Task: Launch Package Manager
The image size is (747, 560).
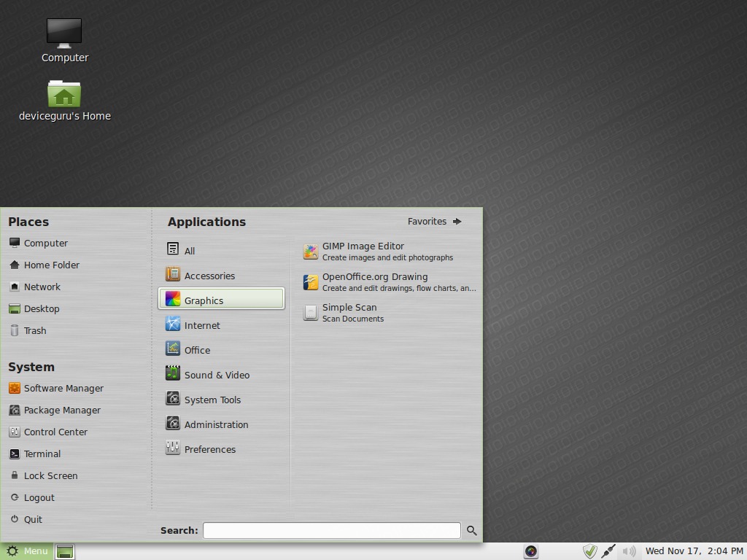Action: tap(55, 411)
